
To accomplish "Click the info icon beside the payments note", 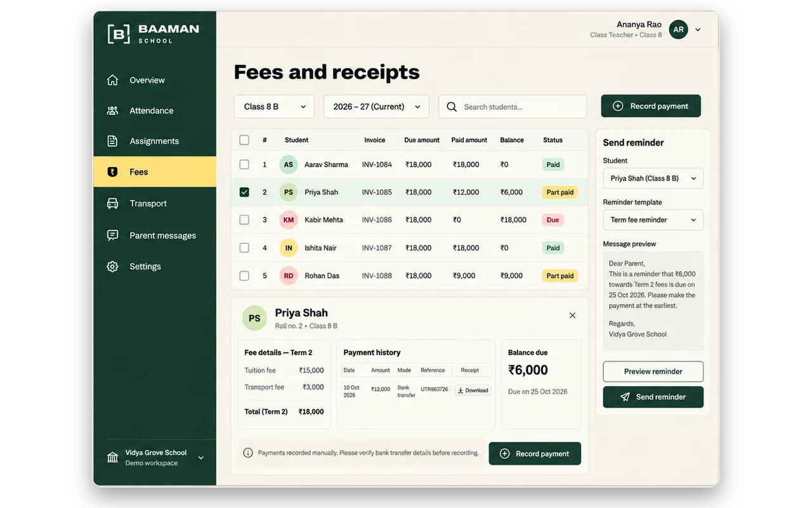I will click(248, 453).
